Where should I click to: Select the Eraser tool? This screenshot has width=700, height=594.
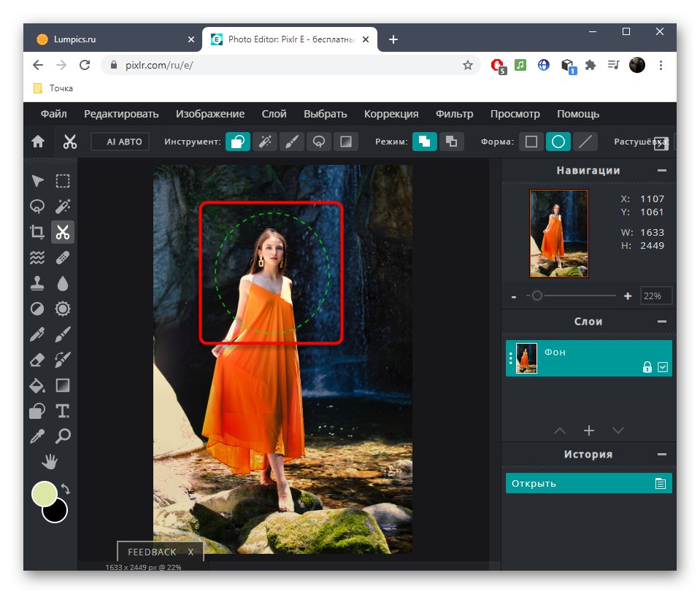pyautogui.click(x=37, y=360)
